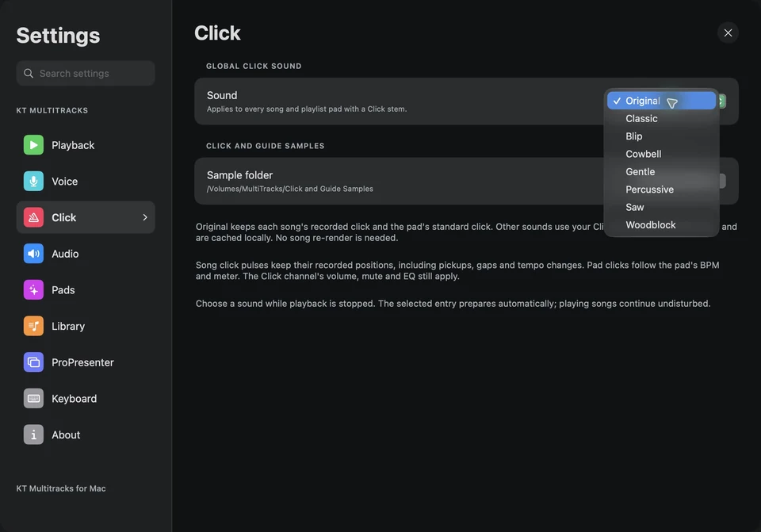Click the purple Pads sparkle icon
The width and height of the screenshot is (761, 532).
[33, 289]
